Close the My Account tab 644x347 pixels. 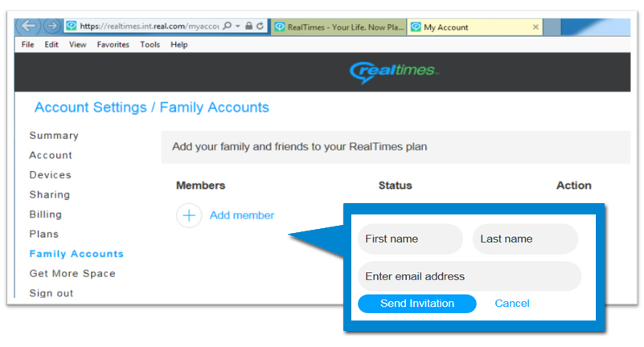(536, 27)
